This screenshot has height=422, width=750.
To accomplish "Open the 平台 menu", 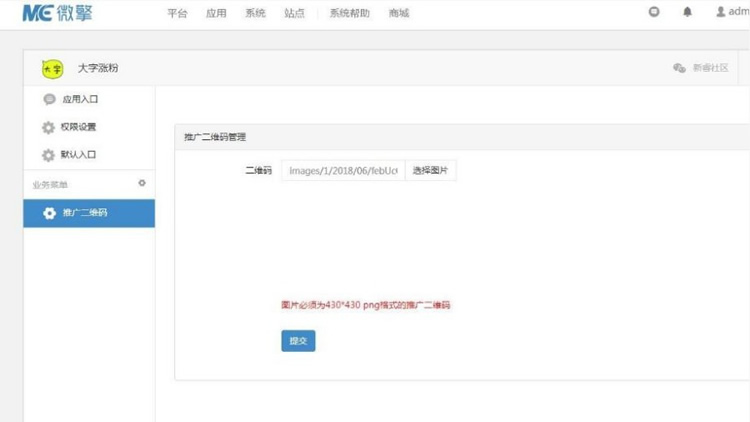I will [177, 13].
